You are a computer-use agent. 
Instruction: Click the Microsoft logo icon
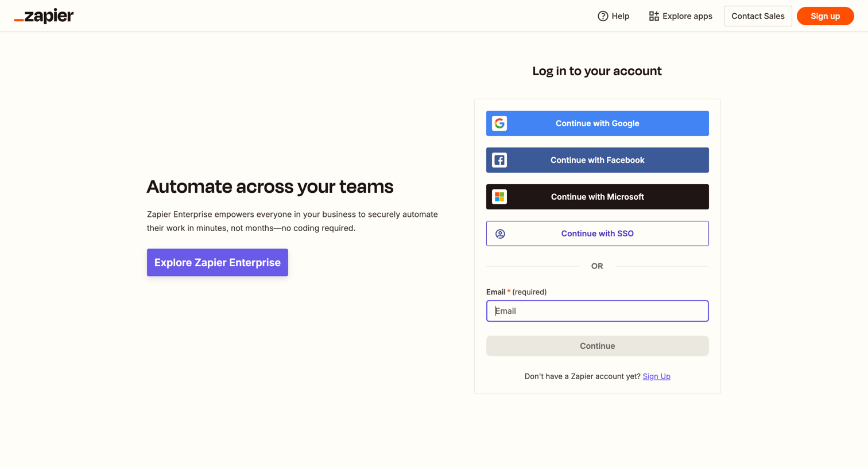pyautogui.click(x=499, y=197)
